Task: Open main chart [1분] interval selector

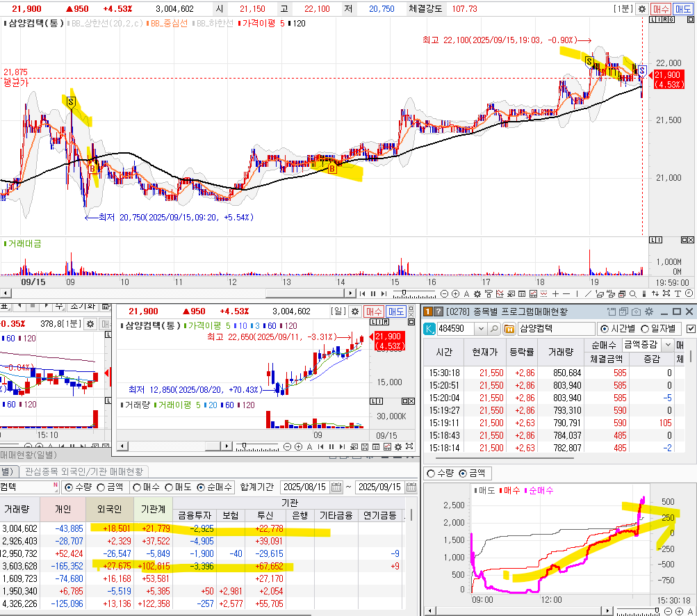Action: pyautogui.click(x=623, y=9)
